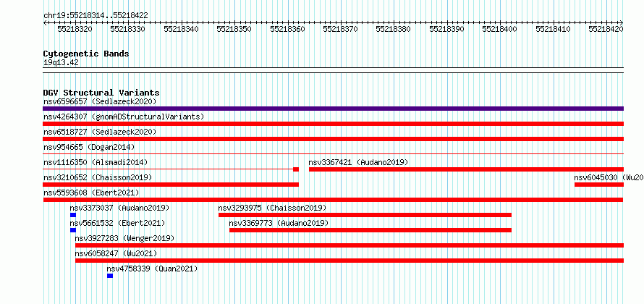
Task: Click the chr19:55218314..55218422 region label
Action: click(96, 15)
